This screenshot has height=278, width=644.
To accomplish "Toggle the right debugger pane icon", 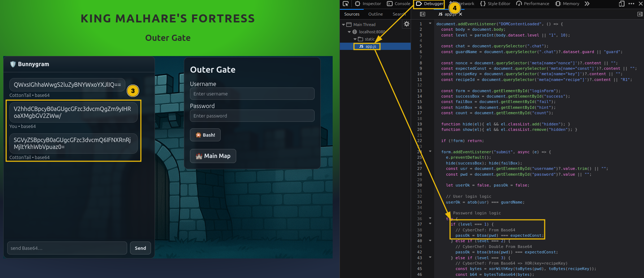I will point(640,14).
